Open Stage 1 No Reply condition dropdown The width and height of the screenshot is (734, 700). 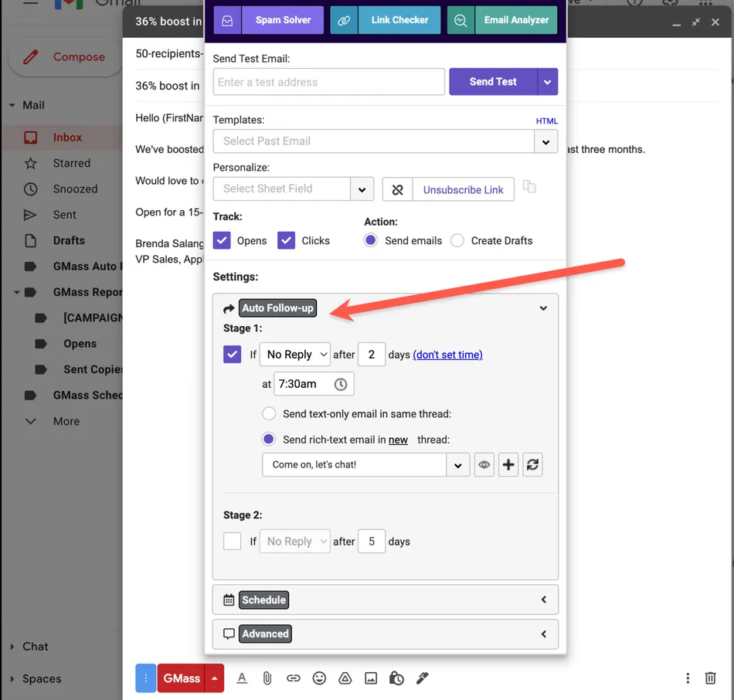coord(295,355)
